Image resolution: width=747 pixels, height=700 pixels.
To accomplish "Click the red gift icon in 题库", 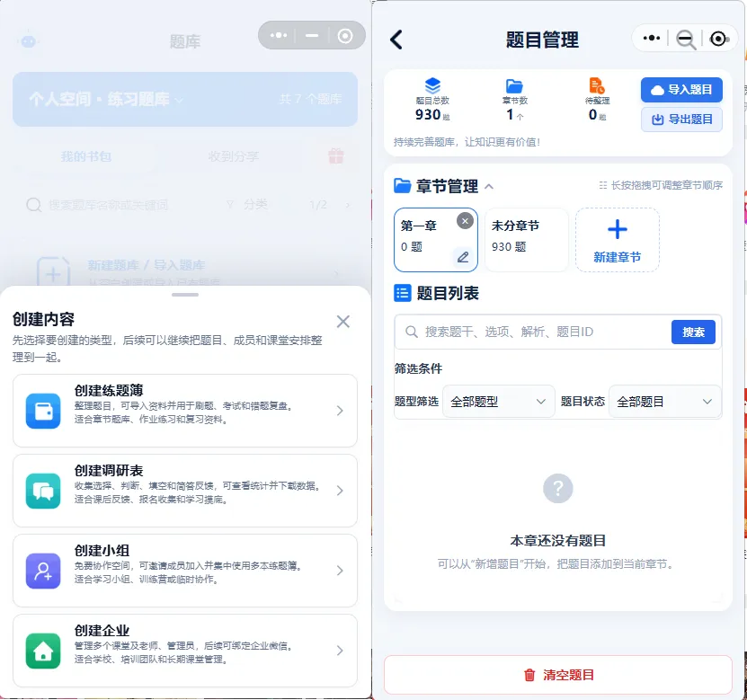I will pyautogui.click(x=336, y=155).
